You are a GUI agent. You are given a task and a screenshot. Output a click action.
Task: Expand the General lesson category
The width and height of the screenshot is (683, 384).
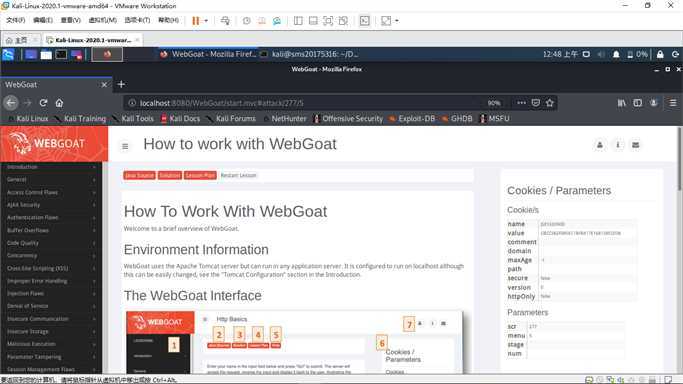[x=51, y=180]
